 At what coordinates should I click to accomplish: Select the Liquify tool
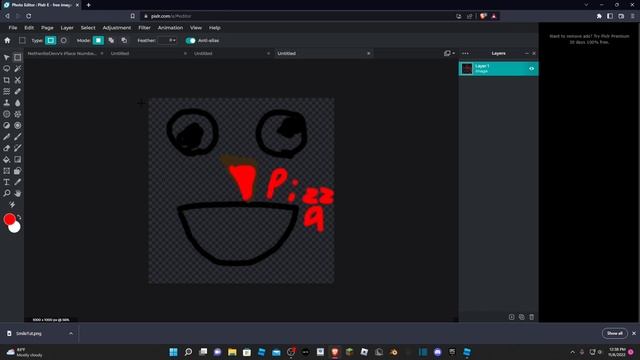click(x=7, y=91)
